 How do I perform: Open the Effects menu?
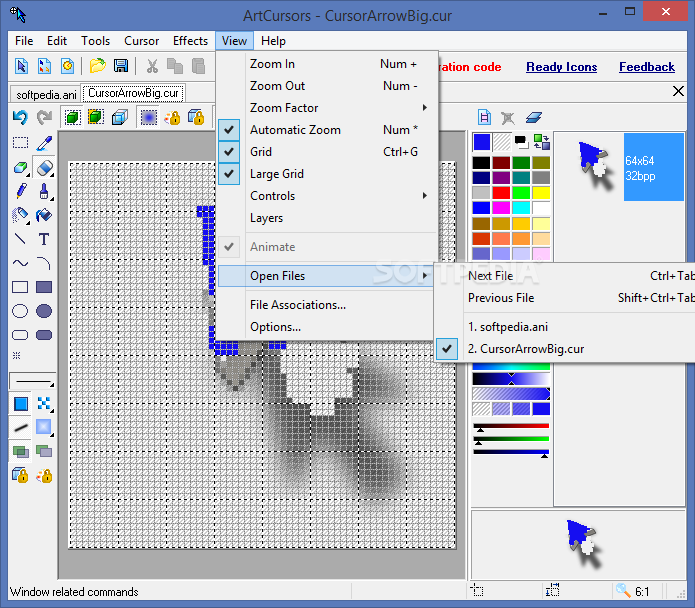click(190, 41)
